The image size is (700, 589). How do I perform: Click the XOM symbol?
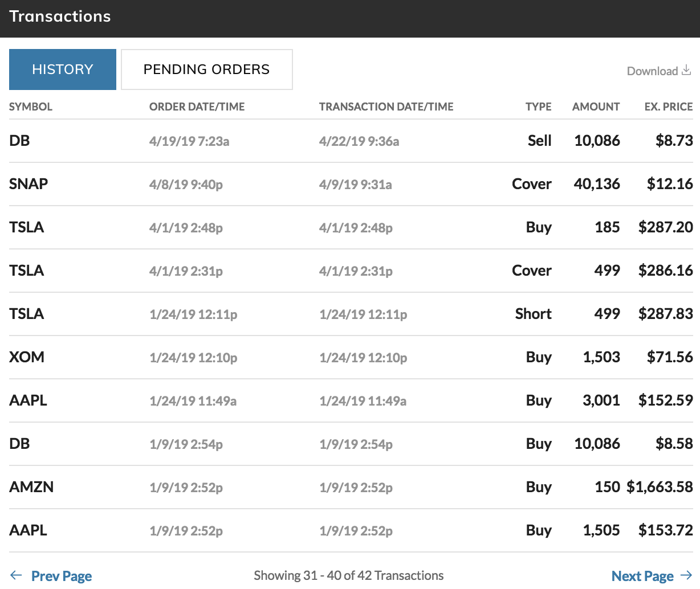(x=27, y=357)
